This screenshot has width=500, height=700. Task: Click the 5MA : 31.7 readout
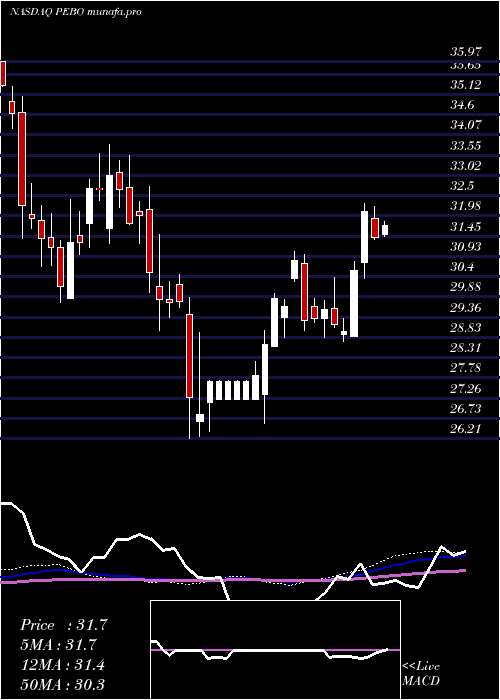click(x=58, y=645)
